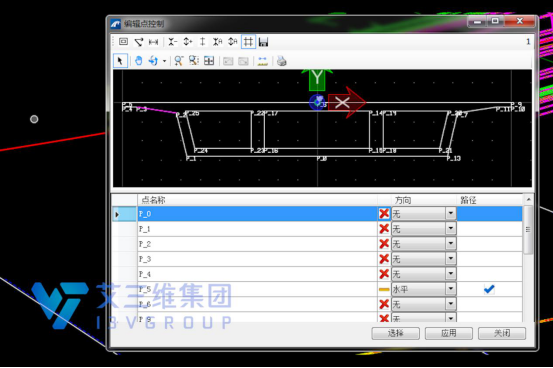Open the rotate view dropdown arrow
The image size is (553, 368).
tap(164, 61)
